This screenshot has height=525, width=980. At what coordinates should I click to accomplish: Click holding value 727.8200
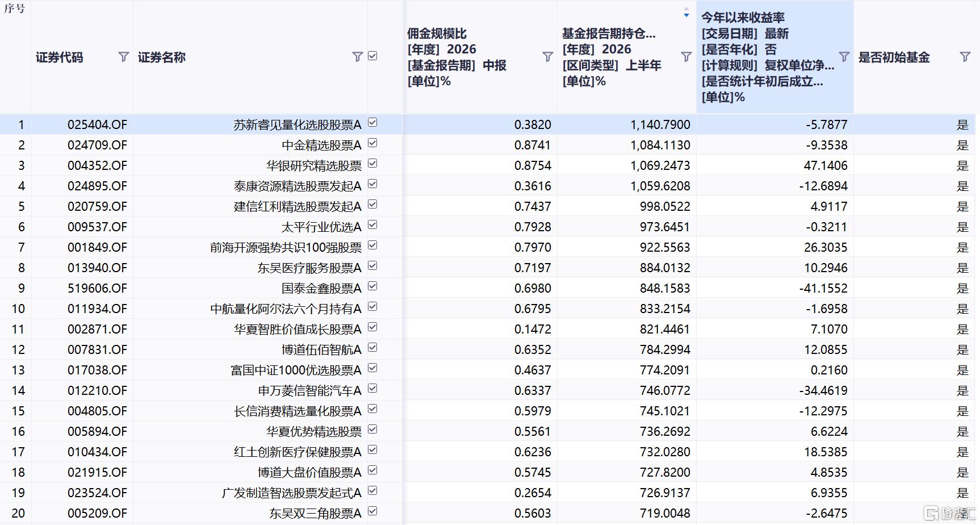[x=665, y=472]
